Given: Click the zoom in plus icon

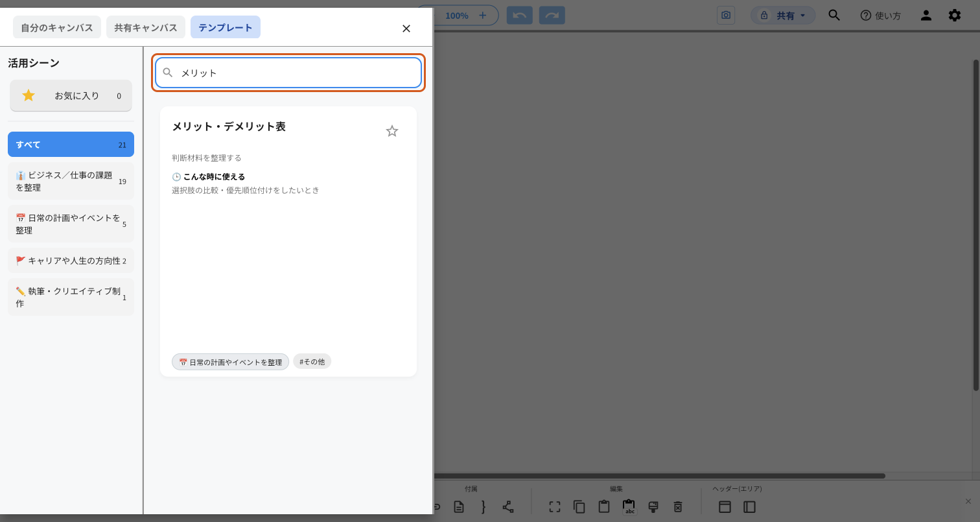Looking at the screenshot, I should 482,16.
